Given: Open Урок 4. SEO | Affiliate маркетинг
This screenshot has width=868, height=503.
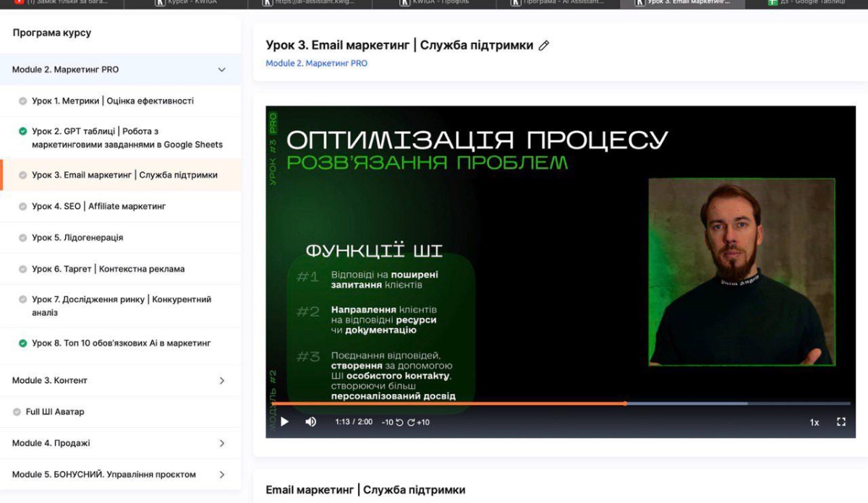Looking at the screenshot, I should 98,206.
